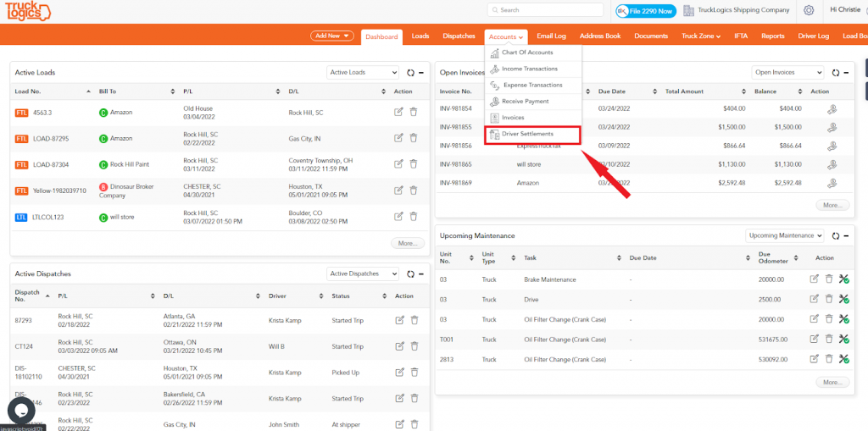Refresh the Active Dispatches widget
Screen dimensions: 868x431
coord(410,274)
